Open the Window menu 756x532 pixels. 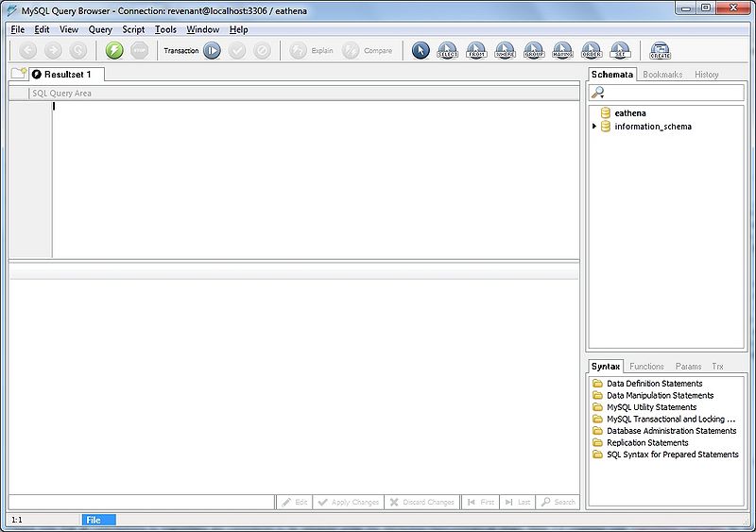(x=203, y=29)
